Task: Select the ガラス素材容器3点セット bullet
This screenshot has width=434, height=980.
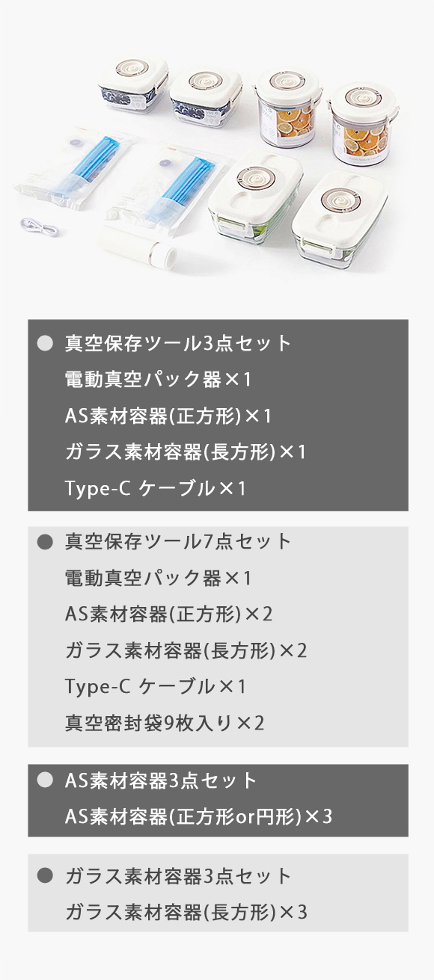Action: 46,875
